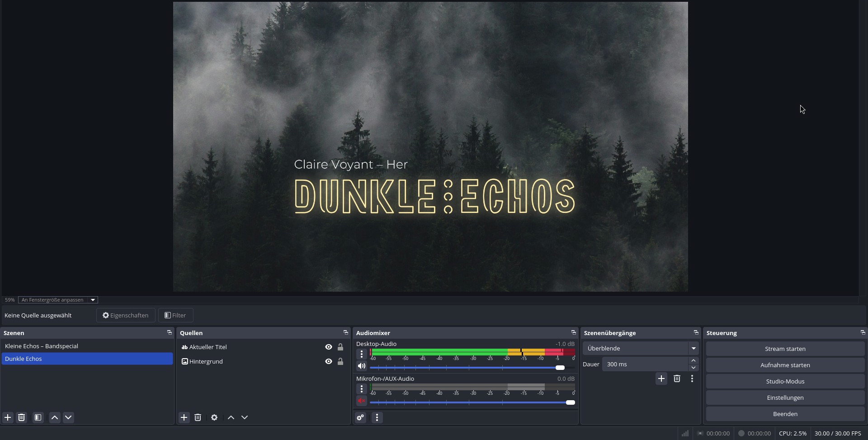Click 30.00 / 30.00 FPS status text

(x=838, y=433)
